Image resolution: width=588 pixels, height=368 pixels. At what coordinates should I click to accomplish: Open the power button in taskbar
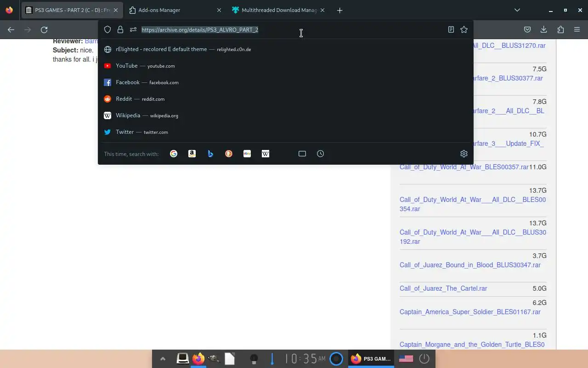click(x=424, y=359)
